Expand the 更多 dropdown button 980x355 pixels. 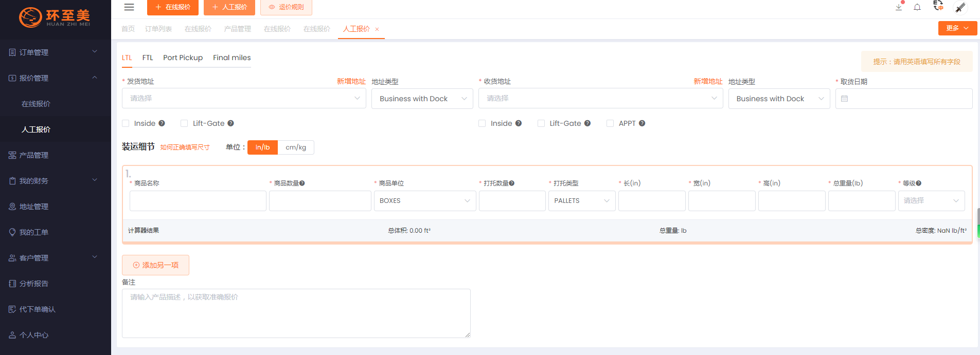[x=957, y=28]
